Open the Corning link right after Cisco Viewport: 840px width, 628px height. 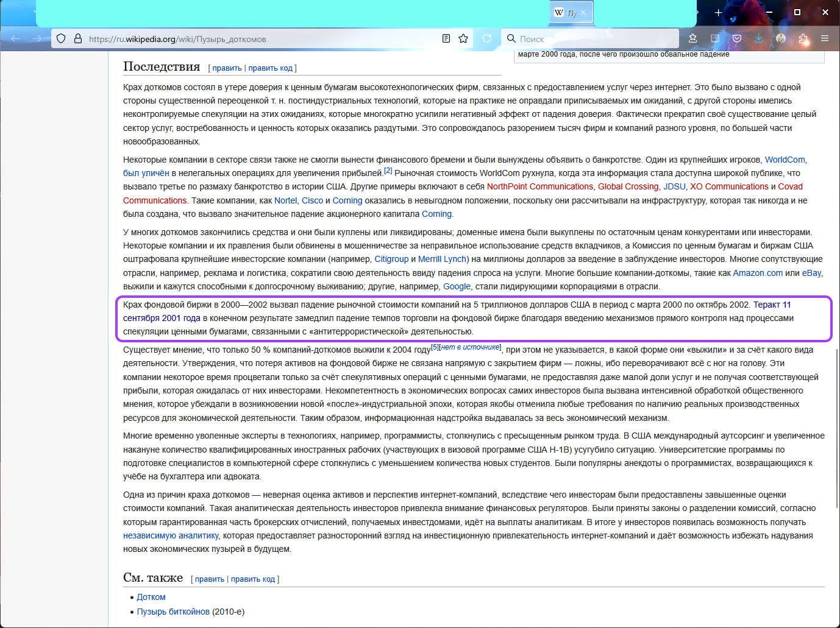coord(347,200)
